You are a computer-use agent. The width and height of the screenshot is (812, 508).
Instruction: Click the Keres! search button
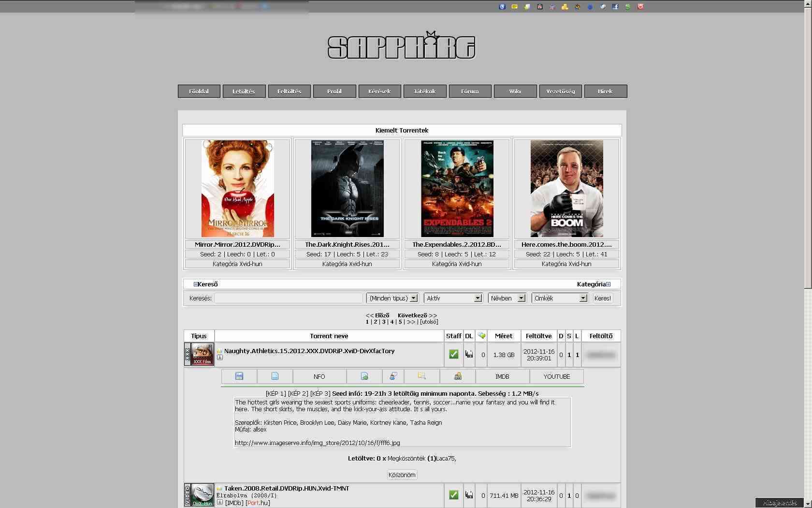point(603,298)
